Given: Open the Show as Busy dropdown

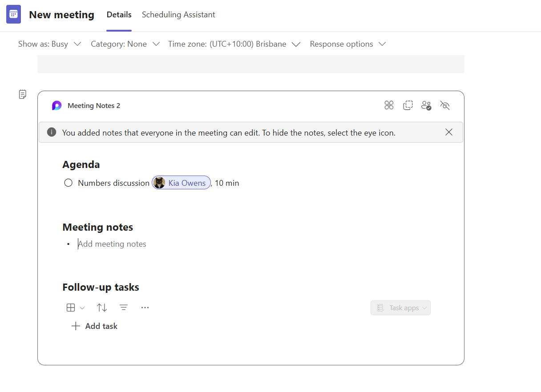Looking at the screenshot, I should 50,44.
